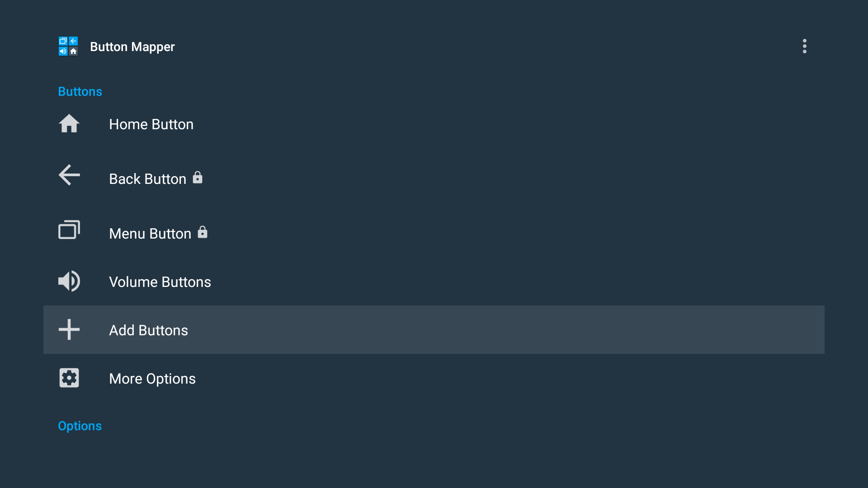Open the three-dot overflow menu

coord(804,46)
